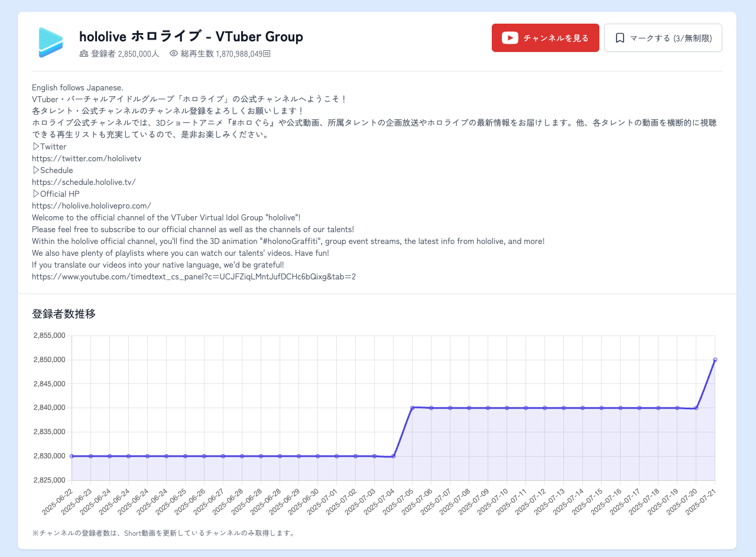
Task: Click 総再生数 1,870,988,049回 text
Action: 226,53
